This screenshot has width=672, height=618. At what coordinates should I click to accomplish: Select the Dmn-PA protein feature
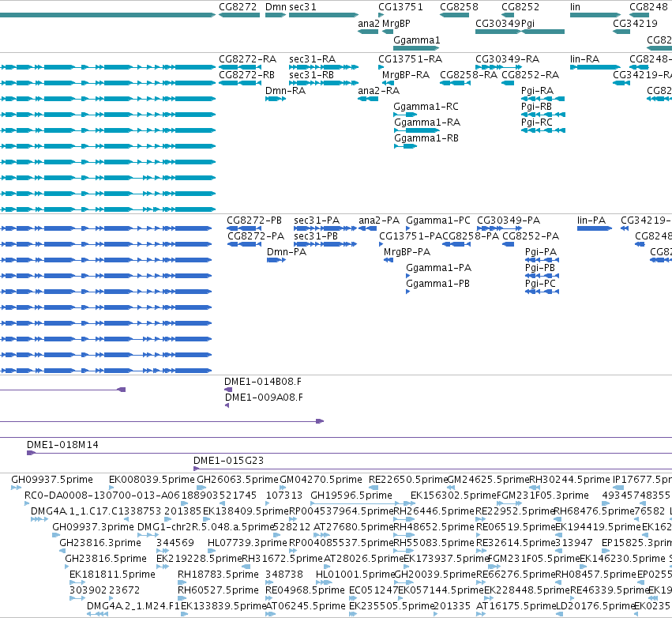click(x=276, y=260)
